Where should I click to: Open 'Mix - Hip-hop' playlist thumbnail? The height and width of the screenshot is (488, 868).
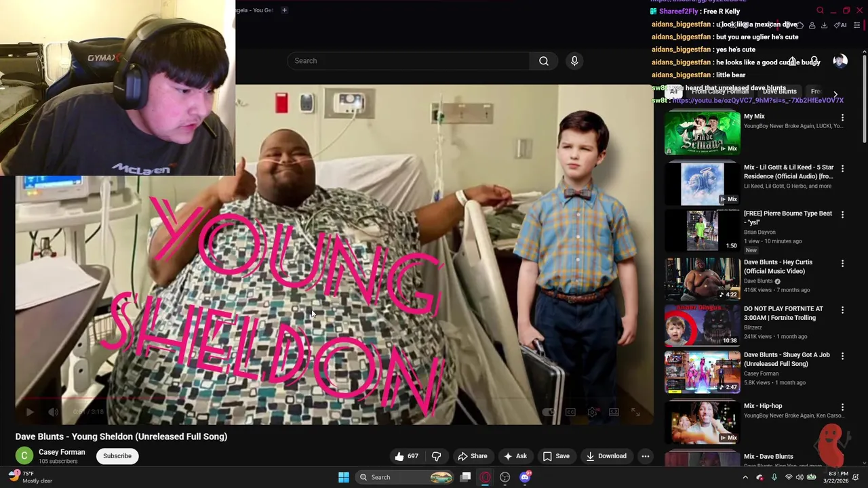tap(703, 422)
